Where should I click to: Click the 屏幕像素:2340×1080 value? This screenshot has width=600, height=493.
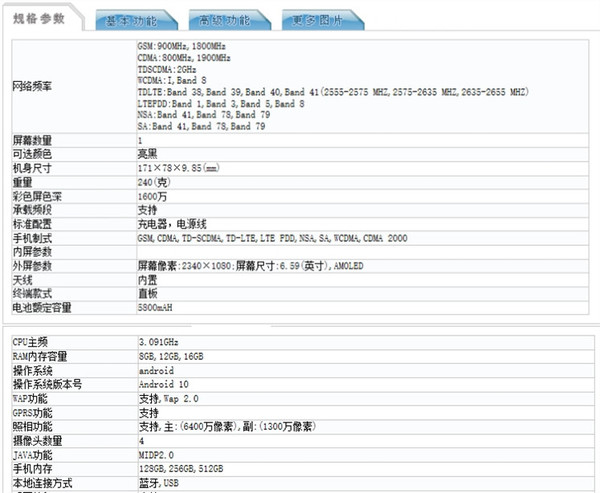coord(251,266)
